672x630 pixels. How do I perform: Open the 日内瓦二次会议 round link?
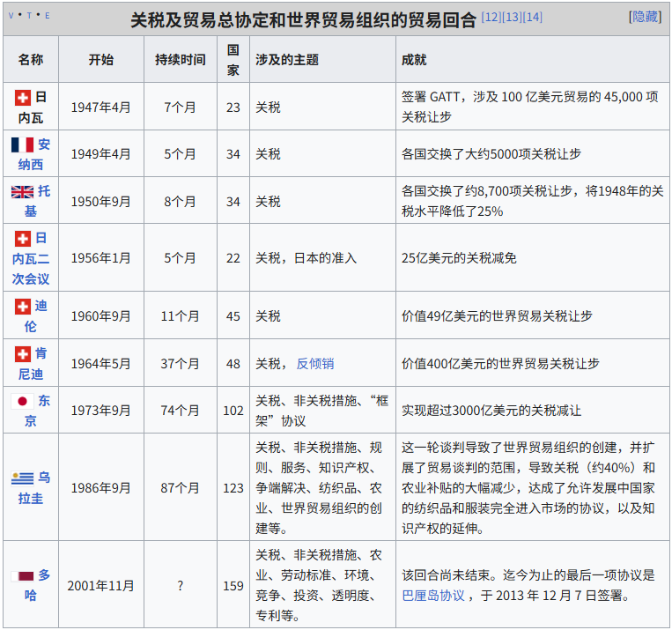point(31,258)
